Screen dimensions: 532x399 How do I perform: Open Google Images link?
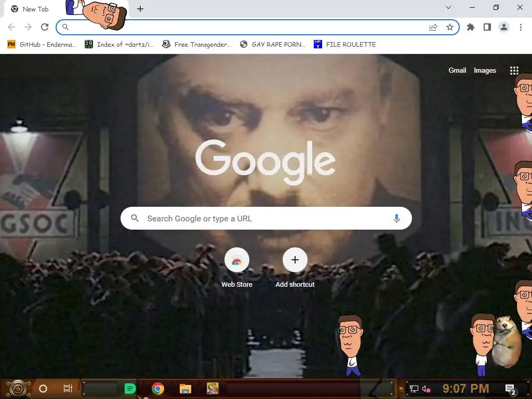point(485,71)
